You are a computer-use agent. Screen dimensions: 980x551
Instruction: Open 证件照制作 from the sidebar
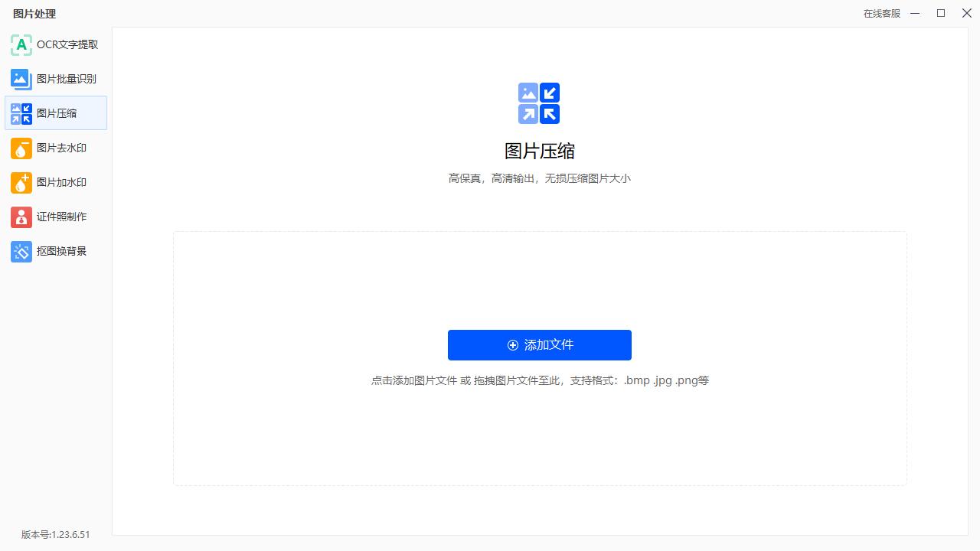click(56, 217)
